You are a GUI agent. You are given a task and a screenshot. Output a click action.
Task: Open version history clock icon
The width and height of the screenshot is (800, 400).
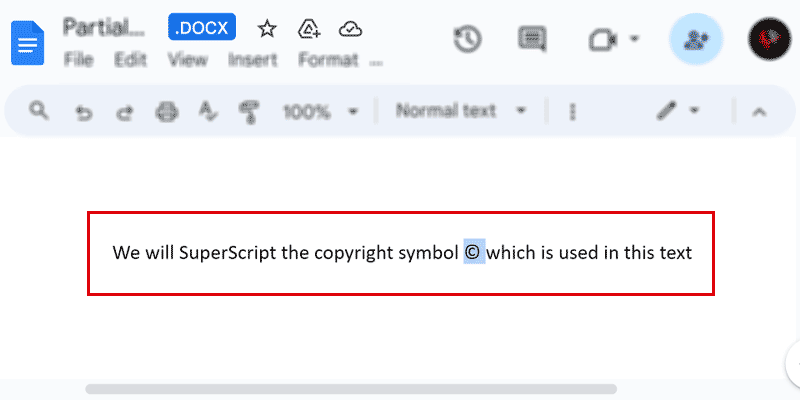click(468, 39)
